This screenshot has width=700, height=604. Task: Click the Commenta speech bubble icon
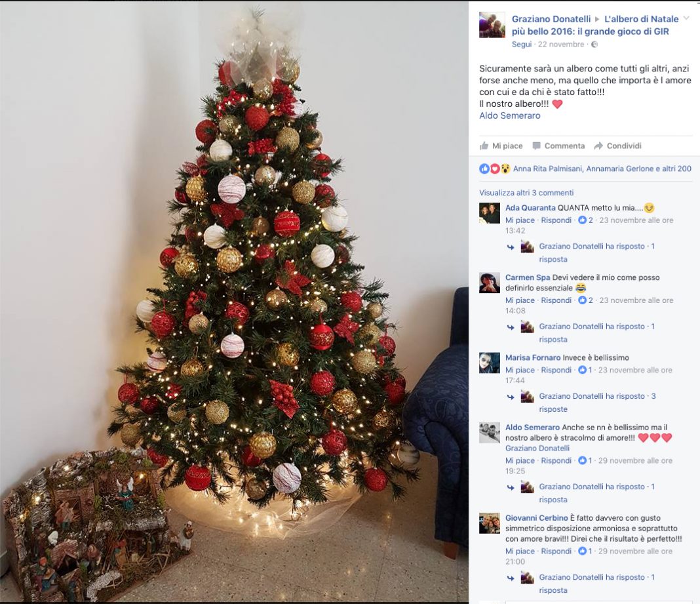[537, 146]
